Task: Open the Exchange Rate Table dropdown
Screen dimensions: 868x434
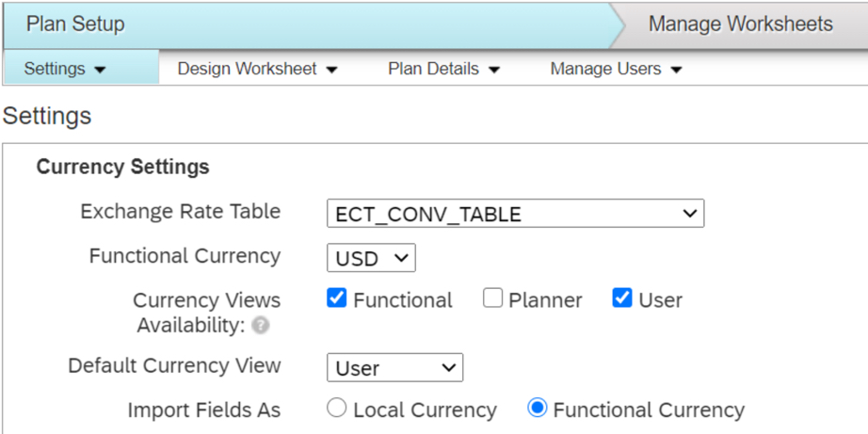Action: pyautogui.click(x=515, y=214)
